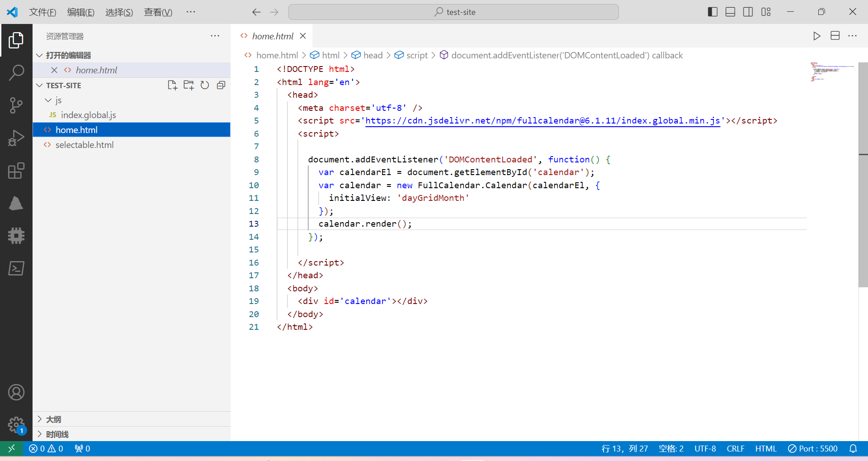Open editor More Actions ellipsis
Viewport: 868px width, 461px height.
coord(853,36)
